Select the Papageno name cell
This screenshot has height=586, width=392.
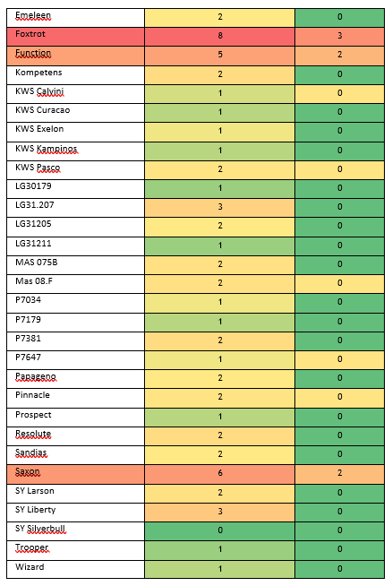[75, 379]
